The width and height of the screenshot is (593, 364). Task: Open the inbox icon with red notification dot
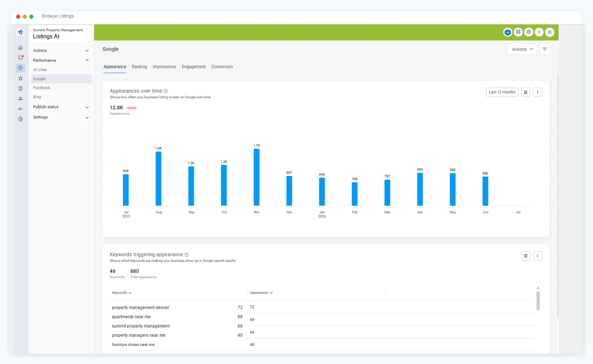click(x=21, y=58)
